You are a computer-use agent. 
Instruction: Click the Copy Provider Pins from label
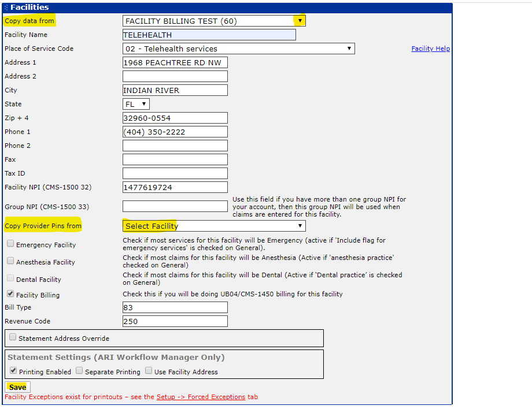43,226
